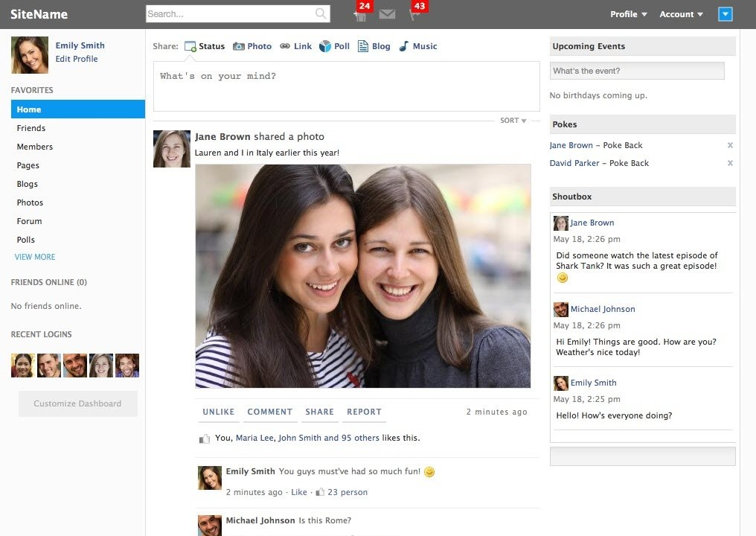
Task: Choose the Music share note icon
Action: coord(403,46)
